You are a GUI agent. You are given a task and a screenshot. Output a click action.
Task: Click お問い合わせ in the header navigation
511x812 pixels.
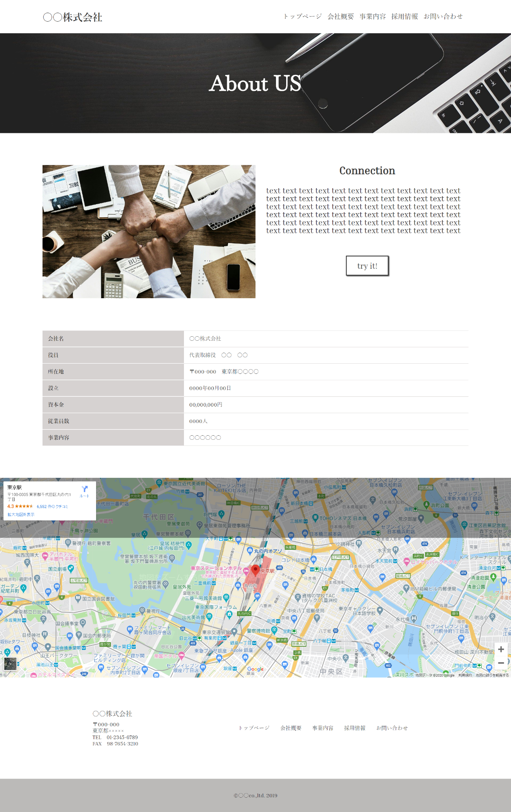tap(443, 16)
